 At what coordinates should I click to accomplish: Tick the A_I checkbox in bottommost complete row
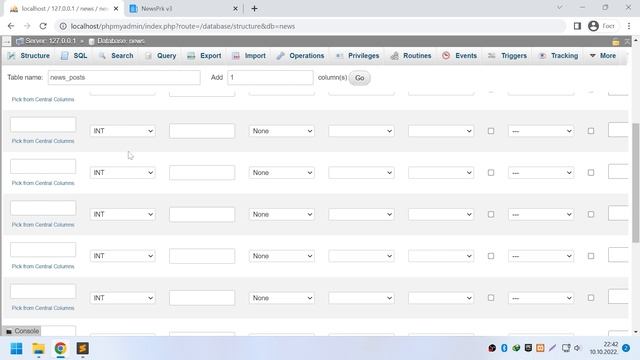pyautogui.click(x=591, y=298)
